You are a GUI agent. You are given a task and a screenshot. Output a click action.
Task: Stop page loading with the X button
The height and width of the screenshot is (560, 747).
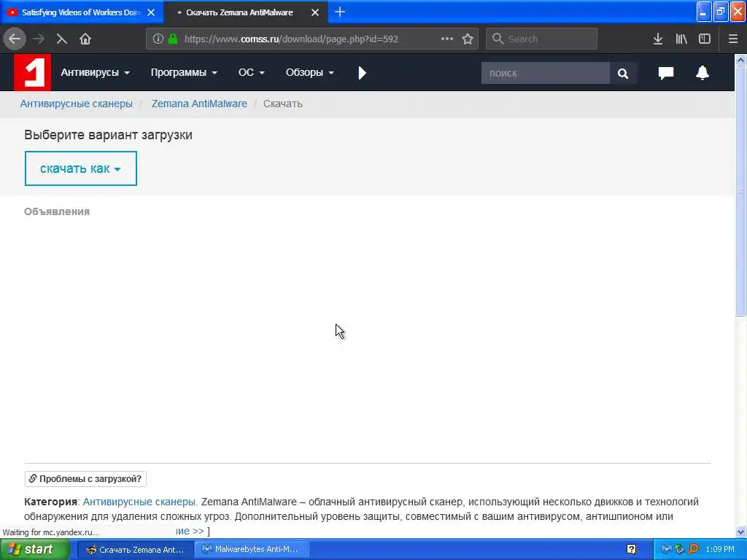click(x=61, y=39)
